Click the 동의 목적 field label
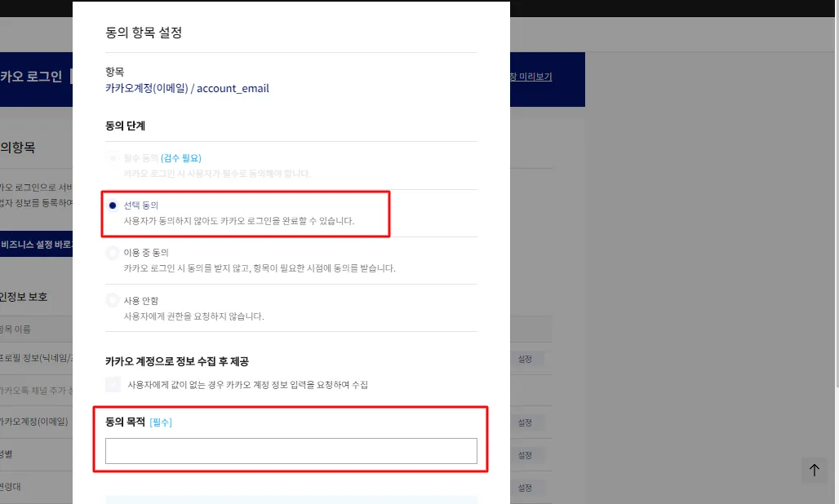Screen dimensions: 839x504 pos(125,422)
